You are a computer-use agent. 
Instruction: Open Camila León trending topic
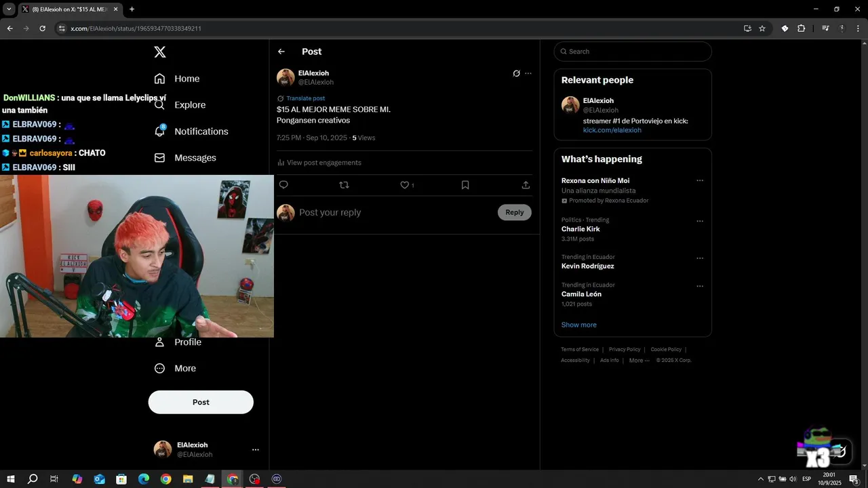[581, 294]
